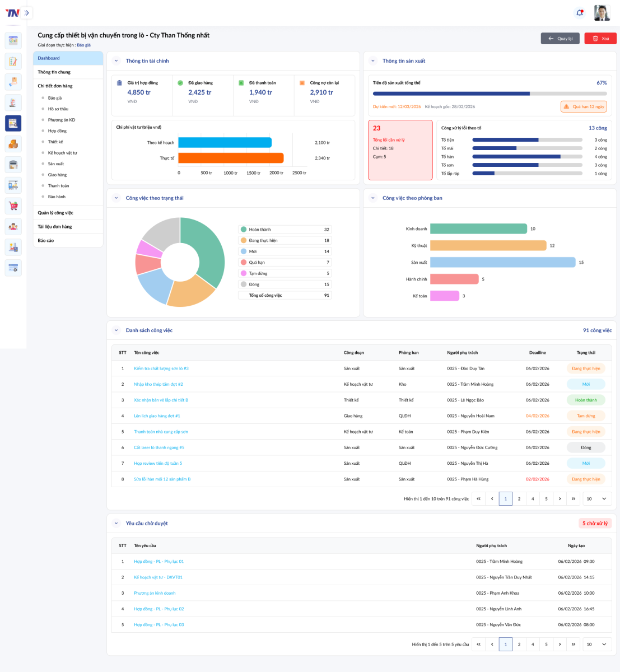The image size is (620, 672).
Task: Select the highlighted project sidebar icon
Action: click(13, 123)
